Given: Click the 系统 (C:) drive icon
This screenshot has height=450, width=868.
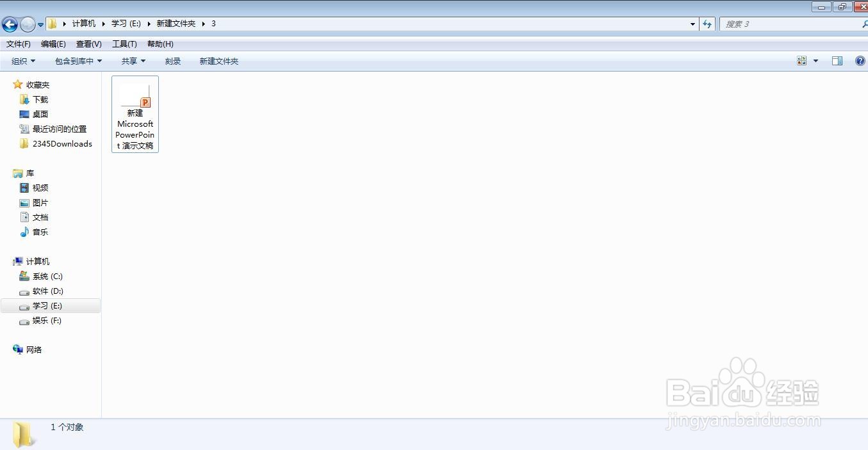Looking at the screenshot, I should (x=24, y=276).
